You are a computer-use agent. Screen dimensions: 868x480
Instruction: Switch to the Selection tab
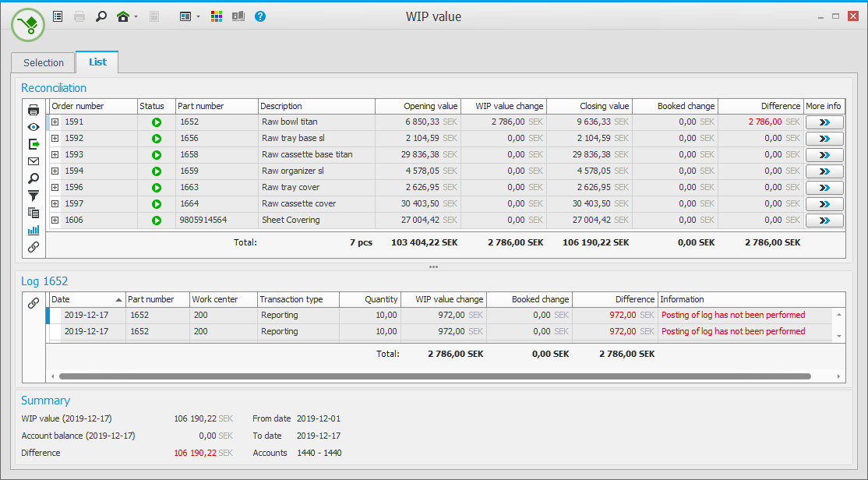[44, 63]
